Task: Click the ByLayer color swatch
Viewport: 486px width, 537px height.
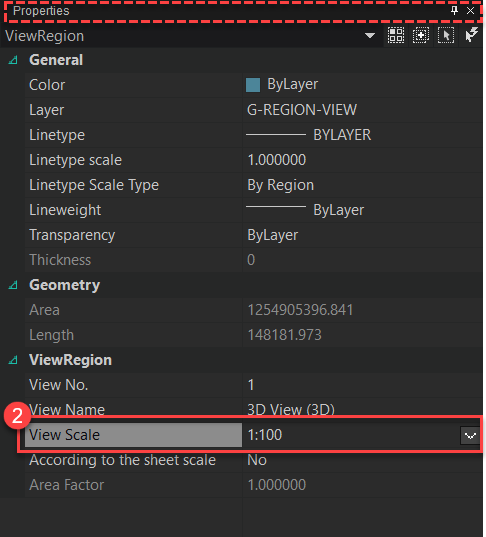Action: [253, 85]
